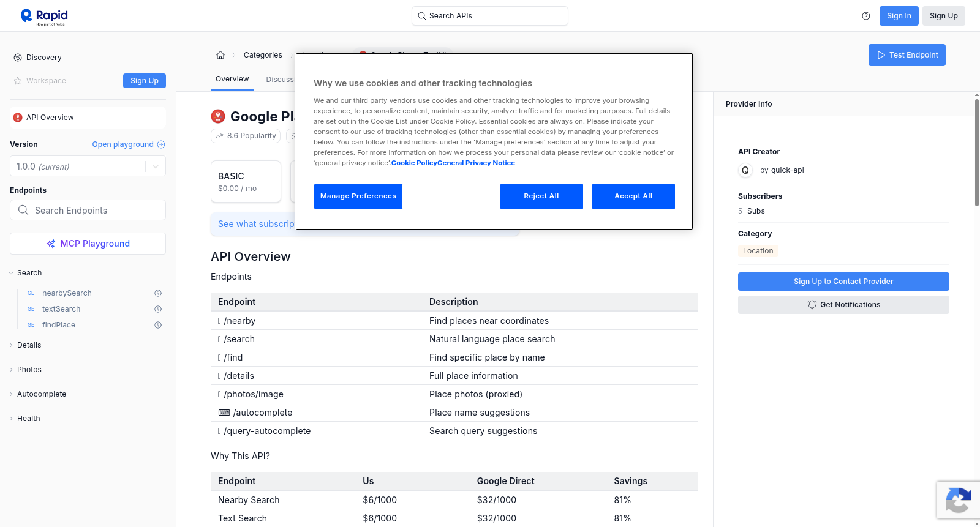Open findPlace endpoint info icon

[x=158, y=325]
